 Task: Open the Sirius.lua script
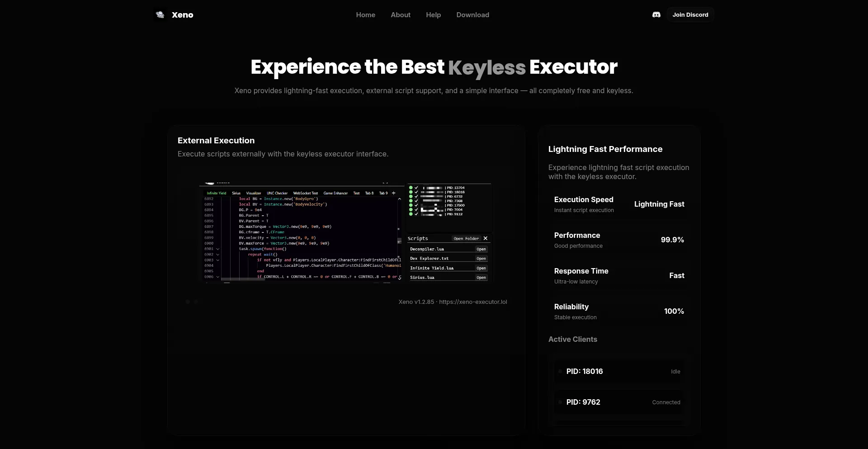click(482, 278)
